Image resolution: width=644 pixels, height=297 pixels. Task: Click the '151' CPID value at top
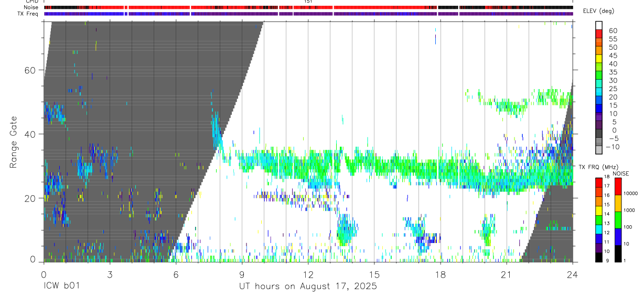(x=308, y=2)
